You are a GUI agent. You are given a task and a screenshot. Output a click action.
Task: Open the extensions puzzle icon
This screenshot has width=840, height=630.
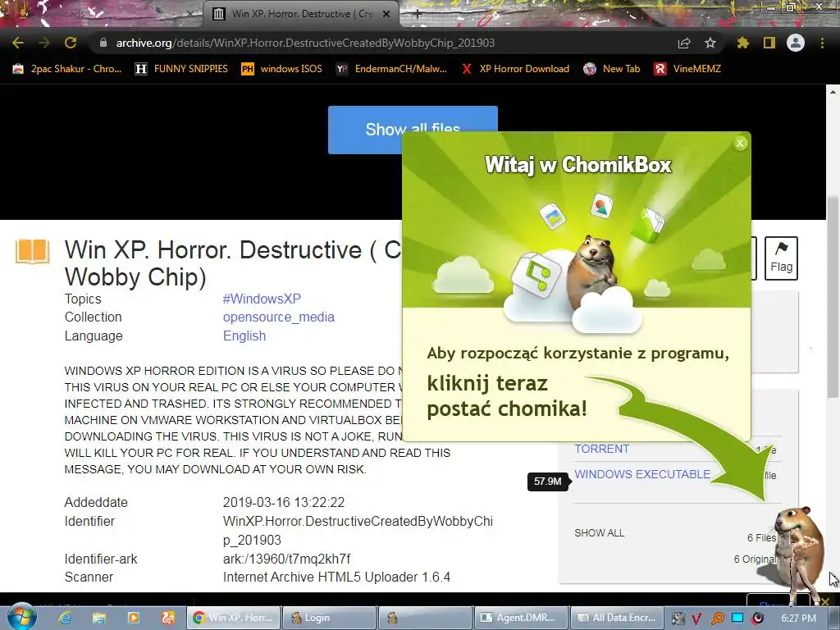(743, 43)
